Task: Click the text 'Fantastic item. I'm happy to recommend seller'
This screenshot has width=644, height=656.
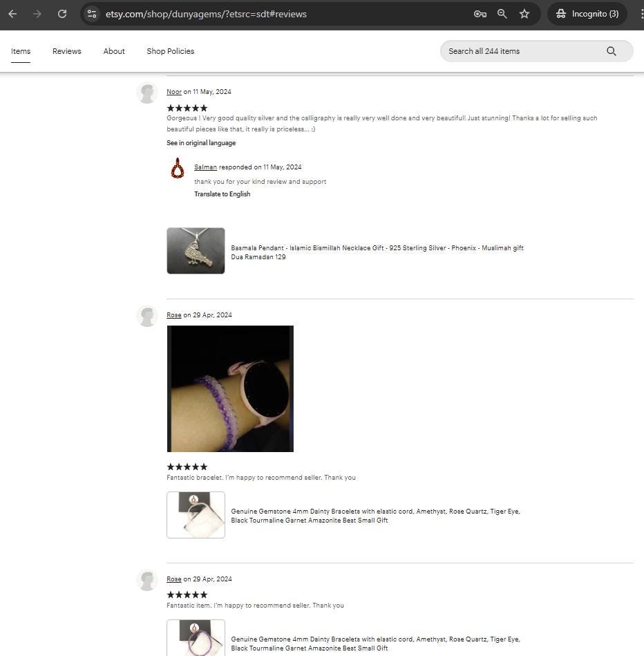Action: (238, 606)
